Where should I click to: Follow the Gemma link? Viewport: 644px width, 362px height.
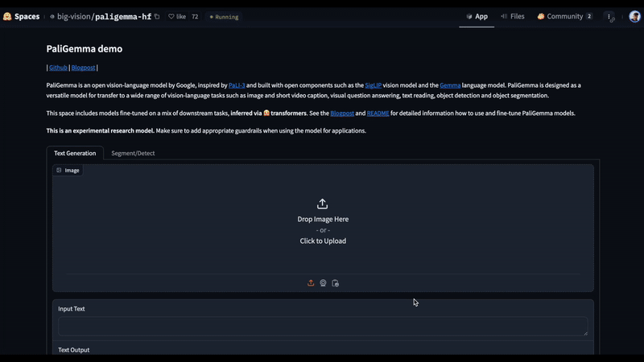tap(450, 85)
